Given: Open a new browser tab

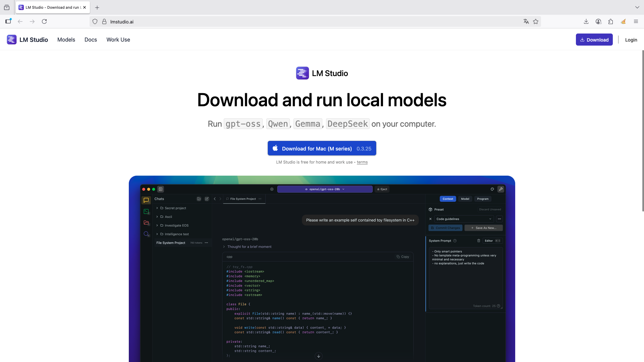Looking at the screenshot, I should tap(97, 7).
